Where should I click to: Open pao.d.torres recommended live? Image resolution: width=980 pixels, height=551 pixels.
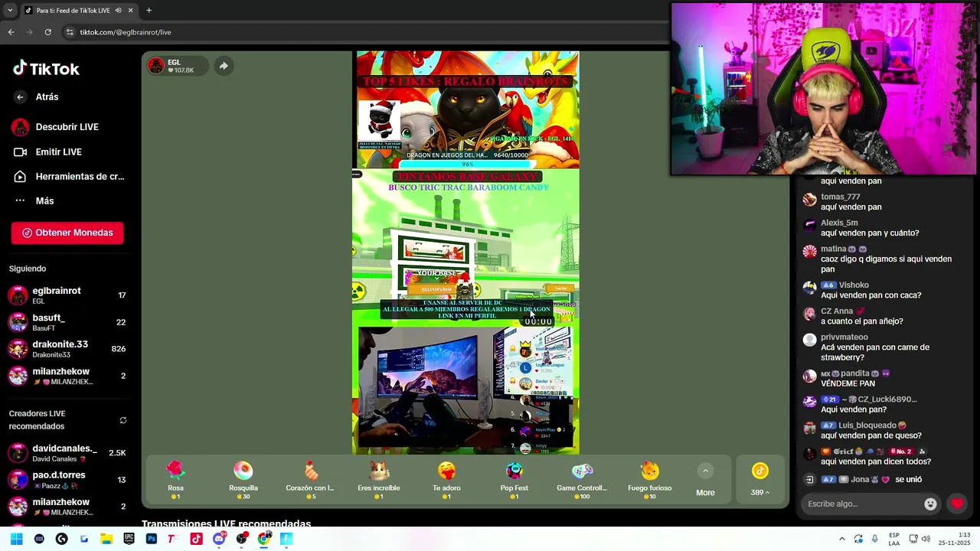click(67, 480)
